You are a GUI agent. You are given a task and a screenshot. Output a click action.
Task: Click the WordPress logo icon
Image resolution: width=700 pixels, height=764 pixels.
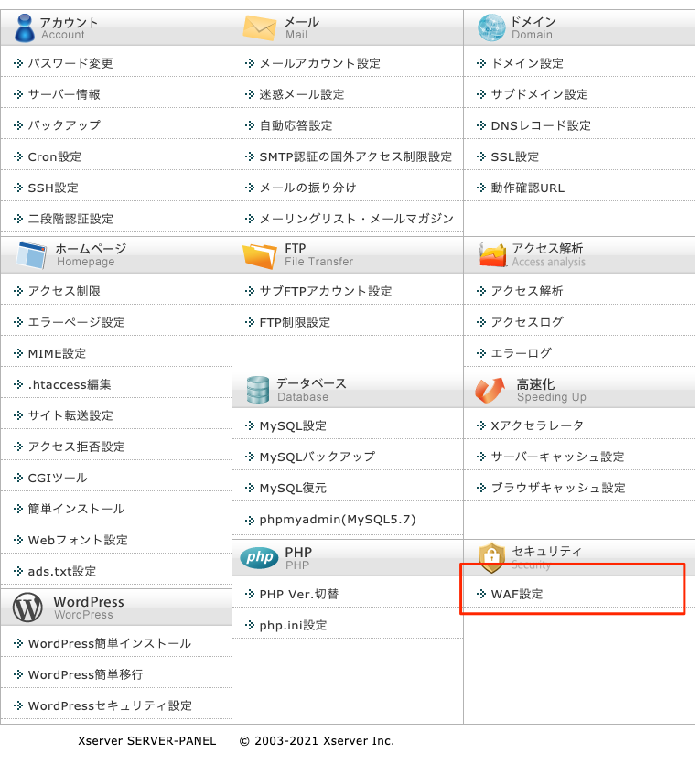[28, 608]
